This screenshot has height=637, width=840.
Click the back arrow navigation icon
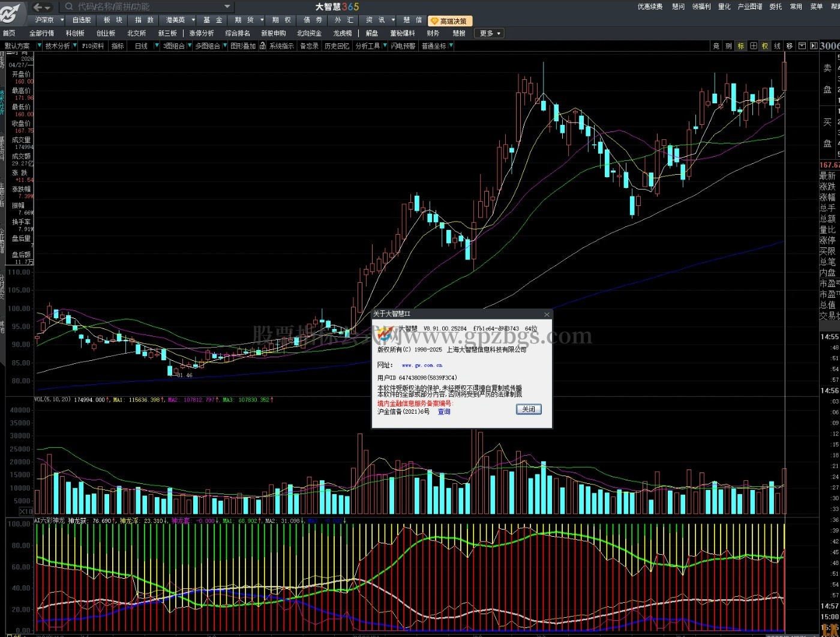point(38,7)
